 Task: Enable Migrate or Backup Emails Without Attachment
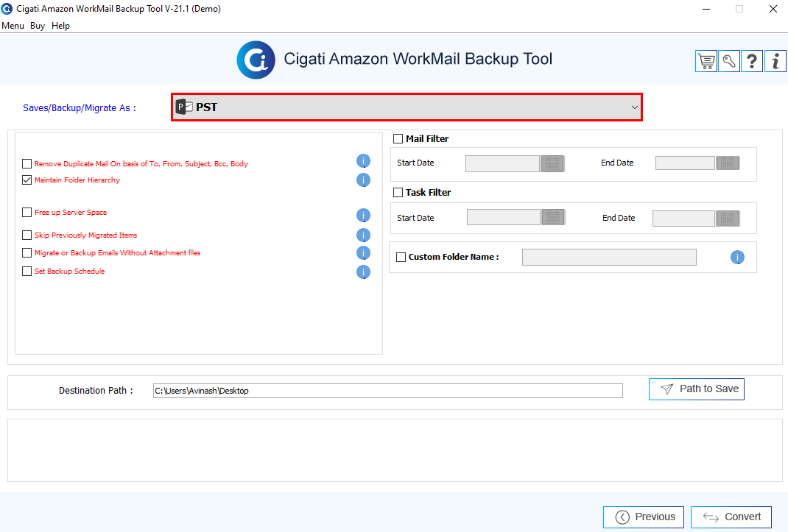point(27,252)
